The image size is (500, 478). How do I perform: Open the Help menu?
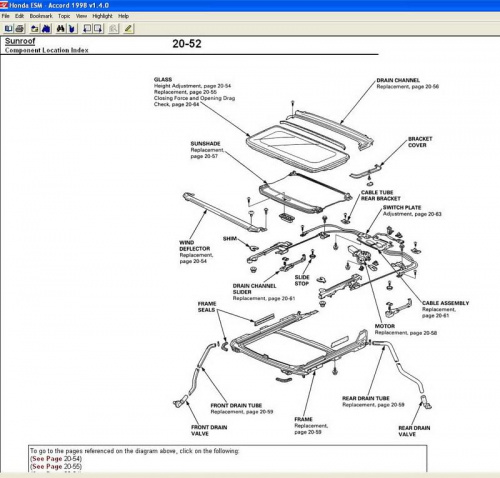[x=123, y=16]
